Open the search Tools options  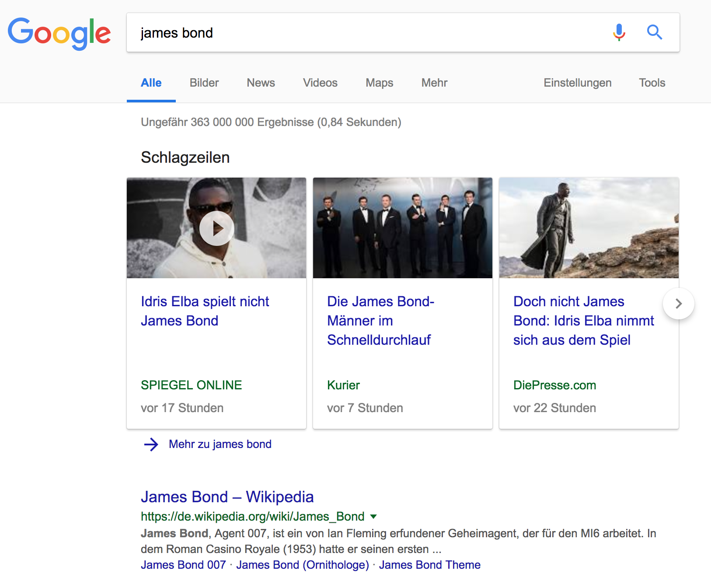652,83
